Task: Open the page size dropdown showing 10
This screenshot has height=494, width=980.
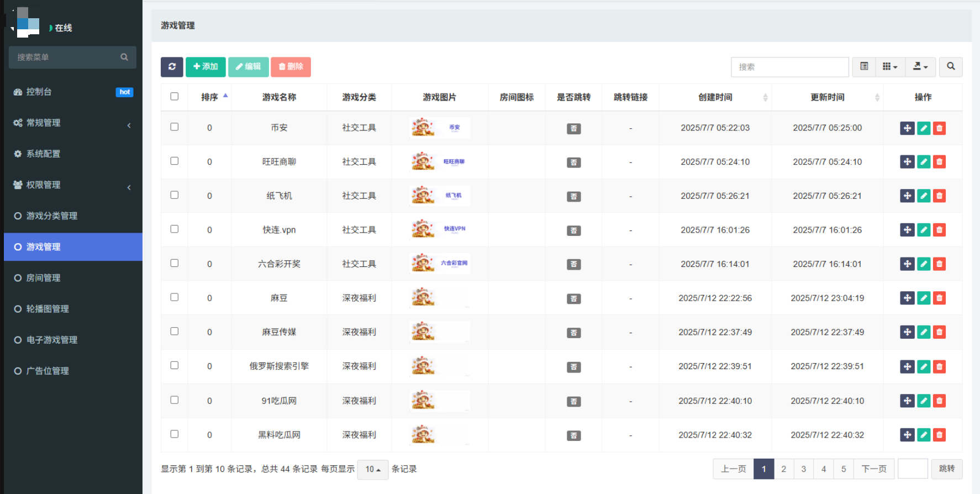Action: (x=373, y=469)
